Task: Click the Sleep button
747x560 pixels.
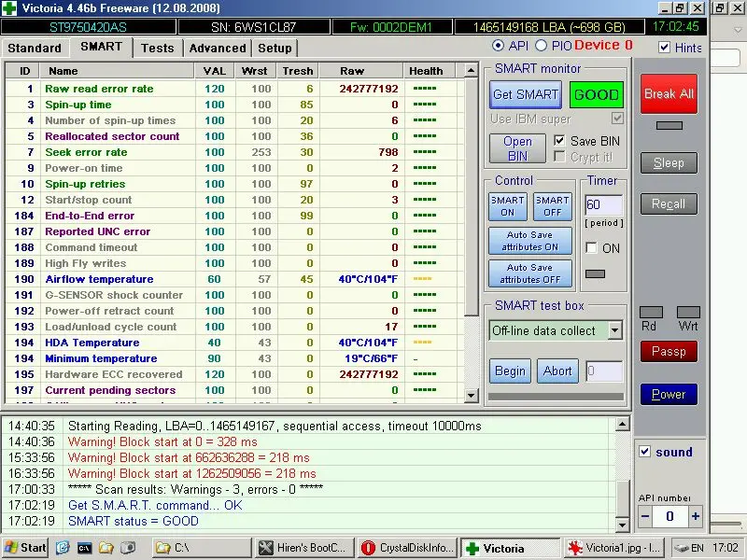Action: pyautogui.click(x=669, y=162)
